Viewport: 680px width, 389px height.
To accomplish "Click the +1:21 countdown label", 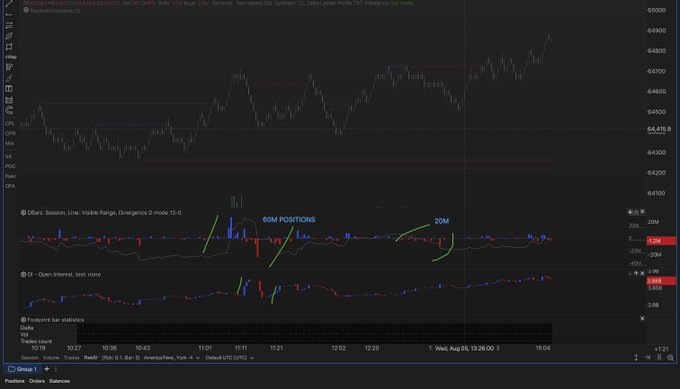I will tap(661, 349).
